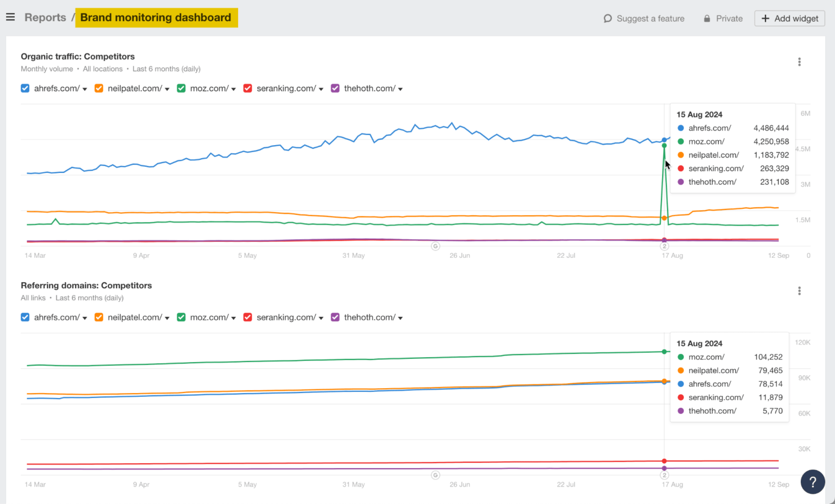Disable seranking.com/ in Organic traffic legend
The width and height of the screenshot is (835, 504).
tap(247, 88)
